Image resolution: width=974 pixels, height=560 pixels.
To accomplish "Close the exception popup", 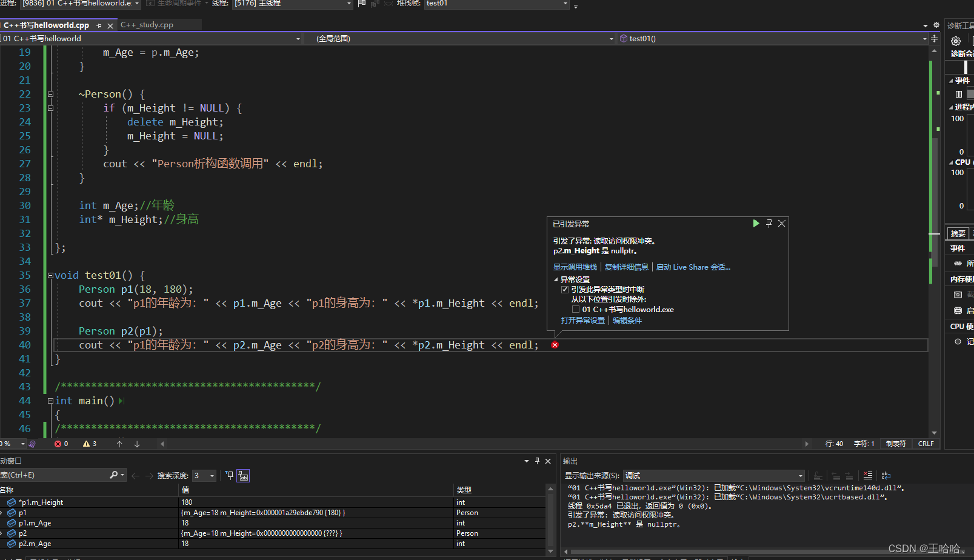I will point(782,224).
